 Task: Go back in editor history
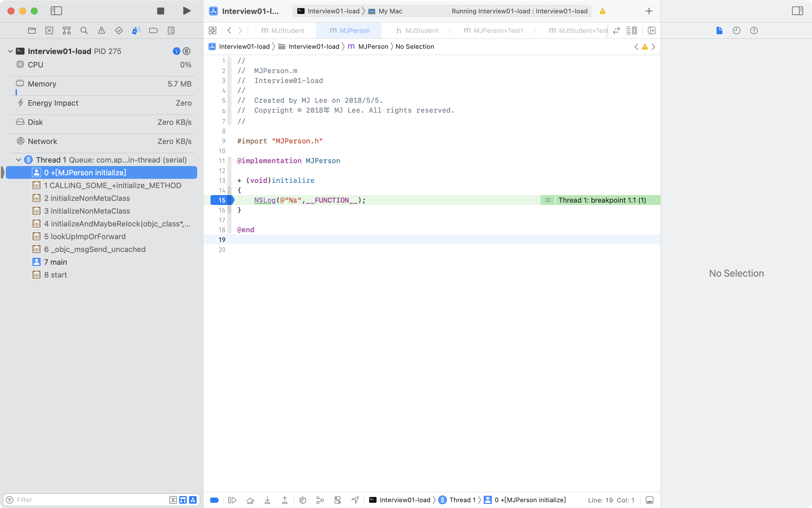click(229, 30)
